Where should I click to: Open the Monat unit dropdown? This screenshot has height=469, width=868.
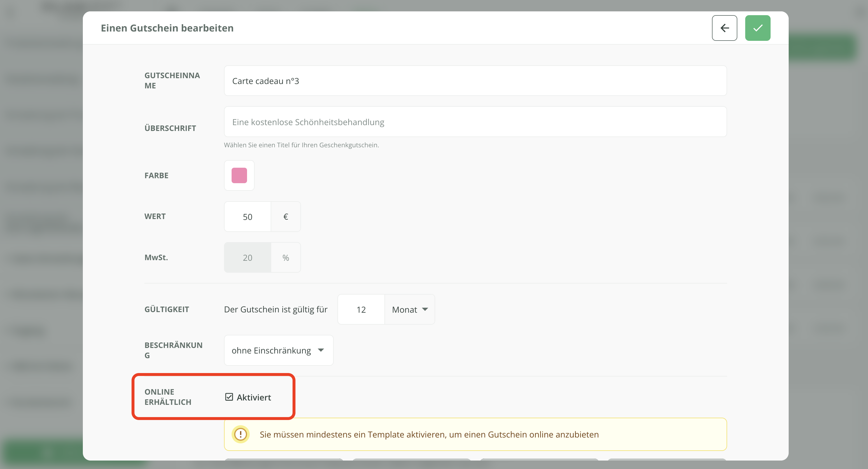(409, 309)
